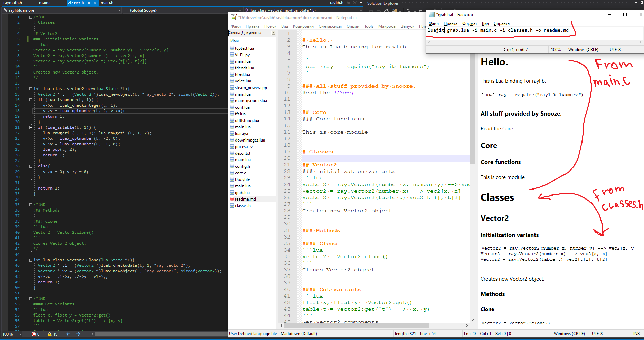Viewport: 644px width, 340px height.
Task: Select Doxyfile in the document list
Action: pyautogui.click(x=242, y=179)
